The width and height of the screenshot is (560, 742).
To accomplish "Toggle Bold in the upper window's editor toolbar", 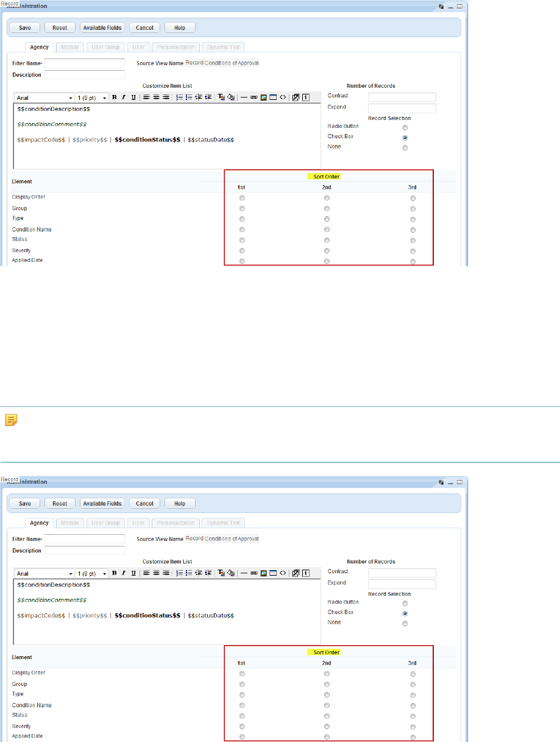I will (114, 97).
